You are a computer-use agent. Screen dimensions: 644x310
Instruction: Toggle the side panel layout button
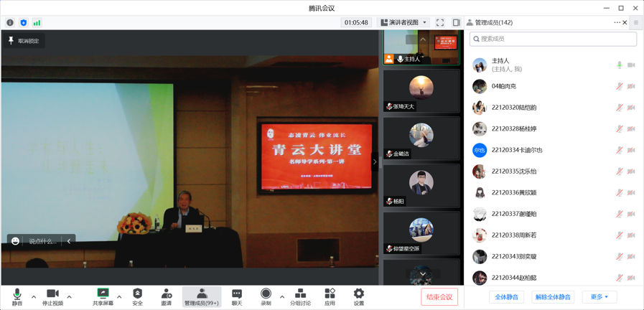(x=456, y=23)
